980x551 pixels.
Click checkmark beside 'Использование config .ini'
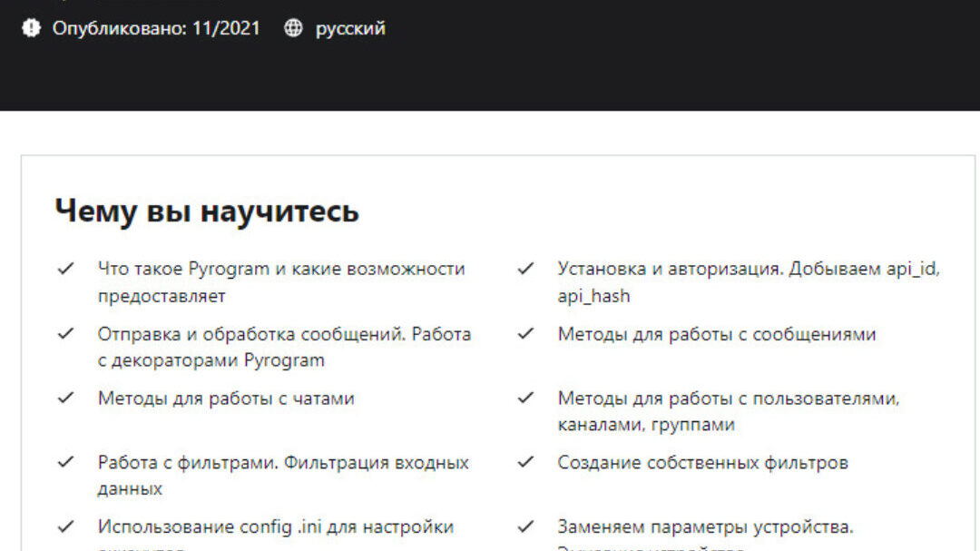coord(65,526)
